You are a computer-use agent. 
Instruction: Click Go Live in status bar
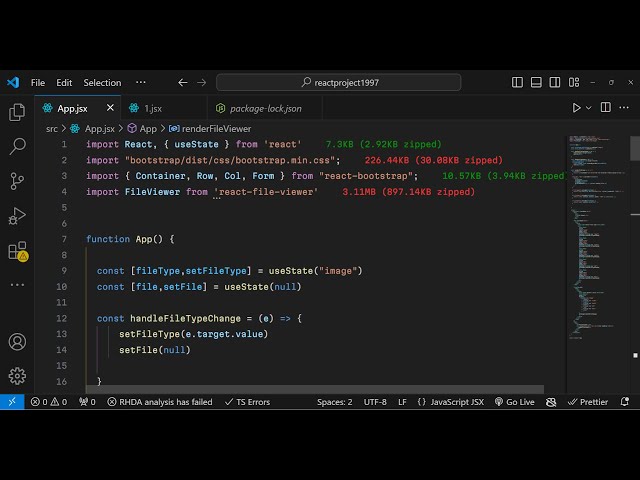click(x=514, y=402)
